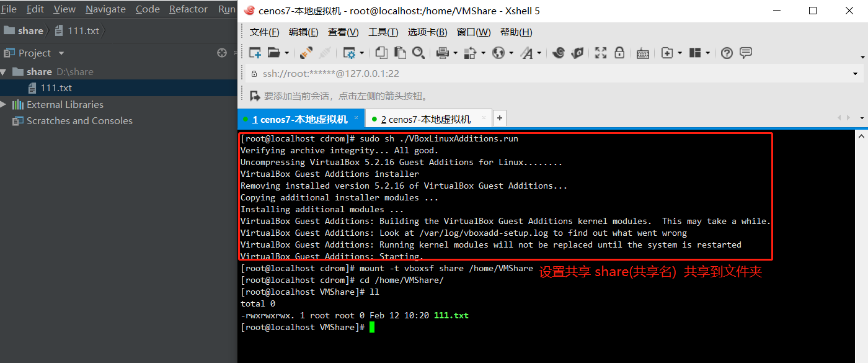Viewport: 868px width, 363px height.
Task: Click the 111.txt breadcrumb in navigation bar
Action: tap(77, 30)
